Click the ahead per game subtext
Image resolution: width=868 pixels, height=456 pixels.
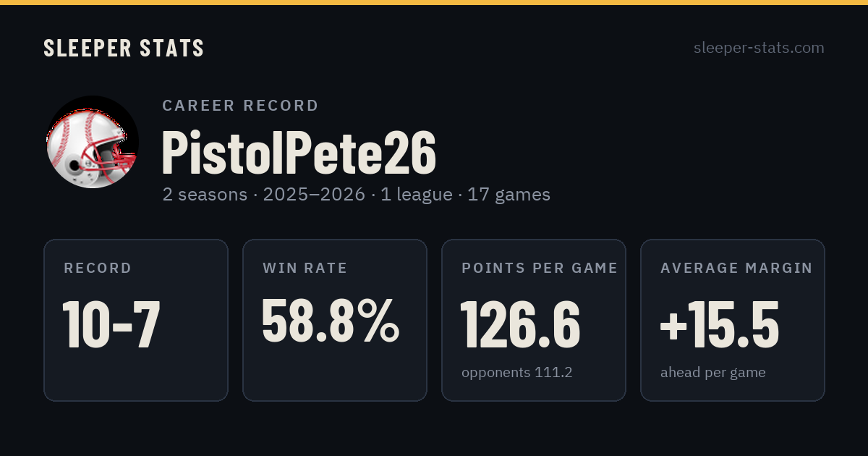[713, 373]
